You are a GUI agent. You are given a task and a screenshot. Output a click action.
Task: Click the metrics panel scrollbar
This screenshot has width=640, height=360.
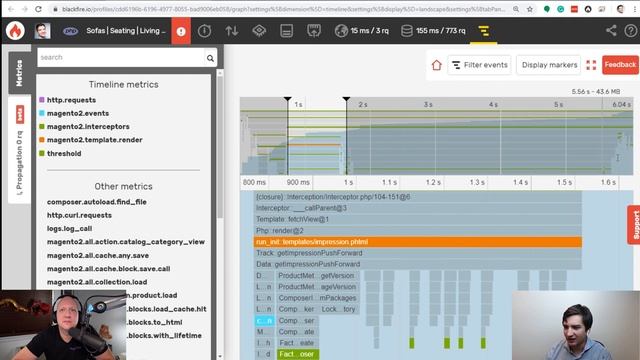tap(220, 147)
